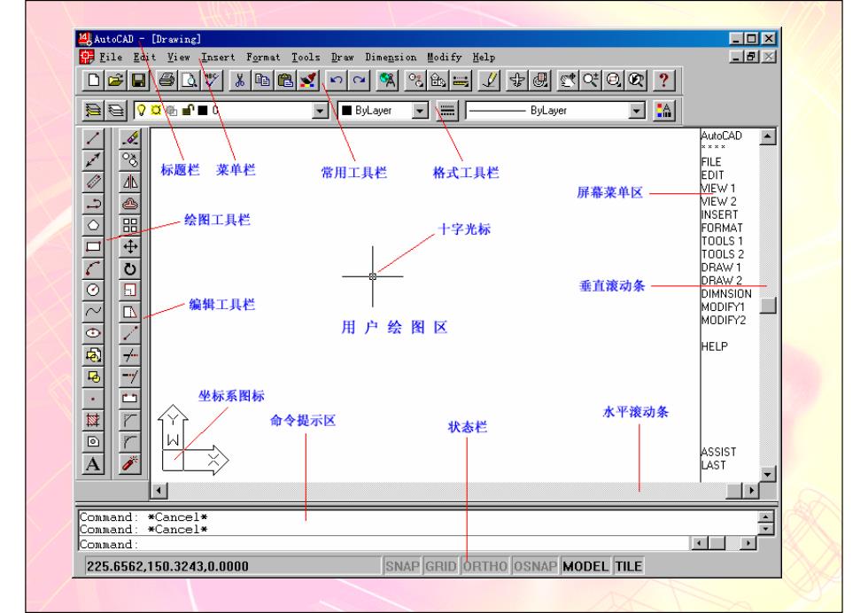Select the Rotate modify tool
This screenshot has height=613, width=868.
coord(130,268)
